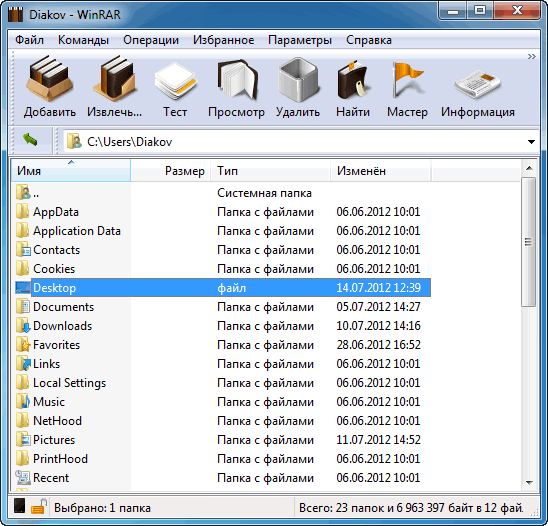The height and width of the screenshot is (526, 548).
Task: Click the Documents folder icon
Action: pyautogui.click(x=23, y=306)
